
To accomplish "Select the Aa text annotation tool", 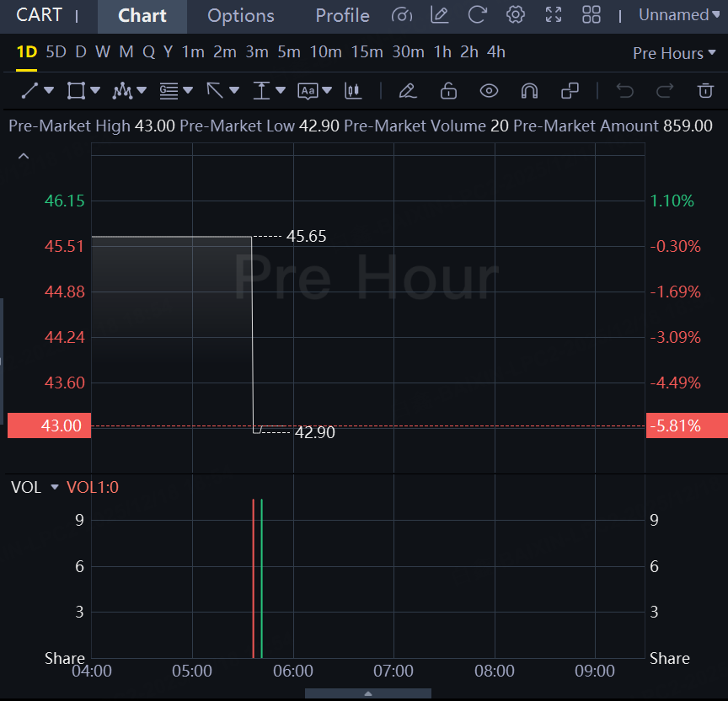I will point(308,90).
